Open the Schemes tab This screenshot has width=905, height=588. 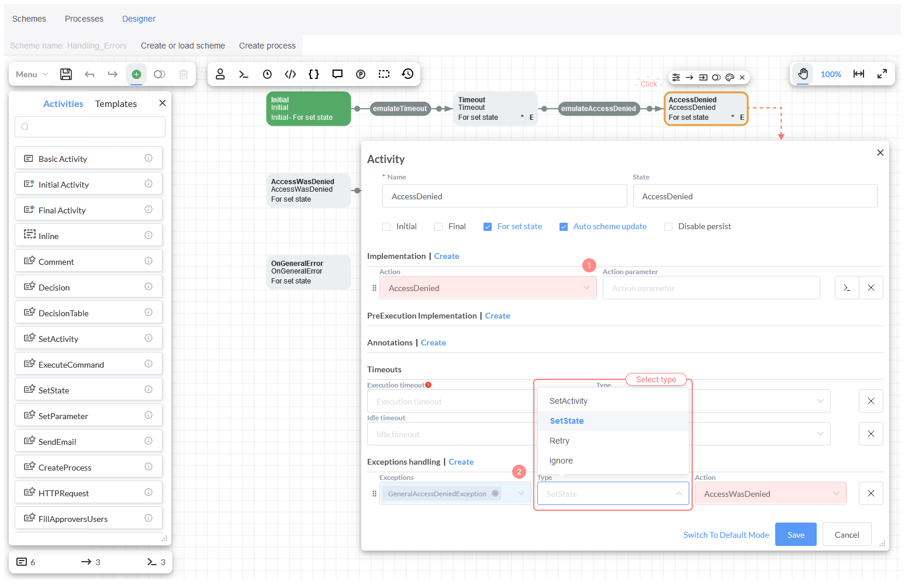point(29,19)
